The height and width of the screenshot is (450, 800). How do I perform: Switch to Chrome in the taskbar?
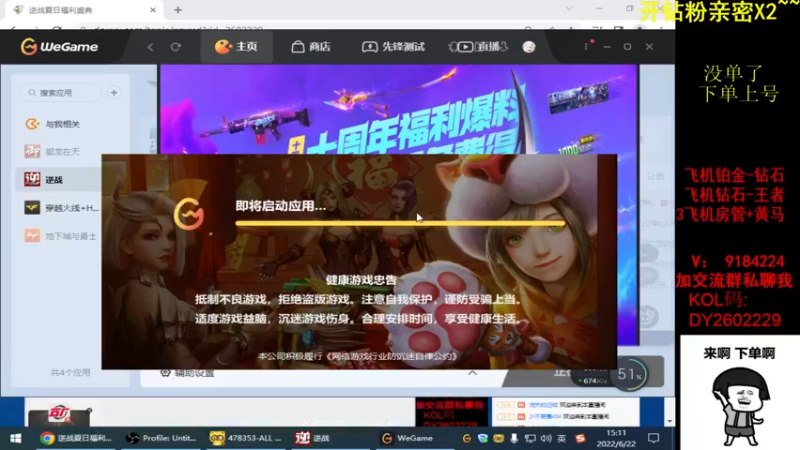pos(76,438)
